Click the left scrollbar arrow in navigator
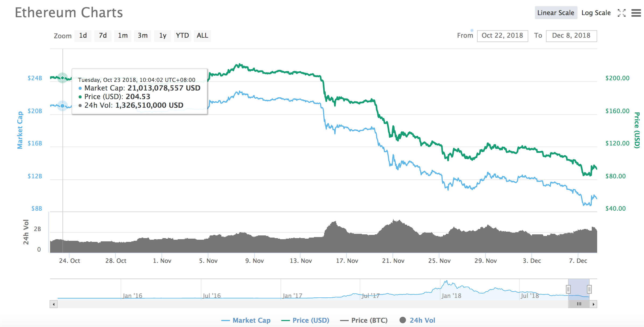Screen dimensions: 644x327 (54, 304)
